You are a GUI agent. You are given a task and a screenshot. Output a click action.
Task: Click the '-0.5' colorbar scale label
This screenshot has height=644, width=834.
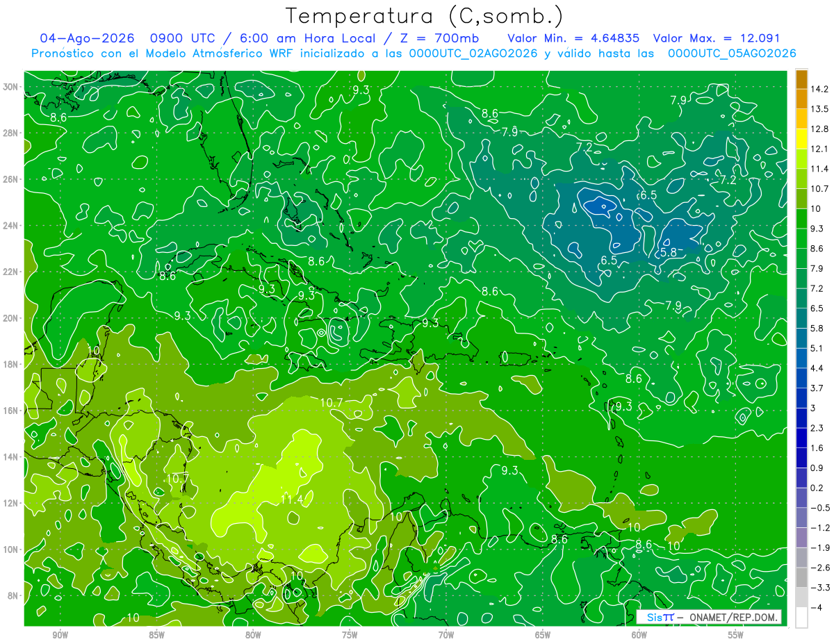(820, 508)
